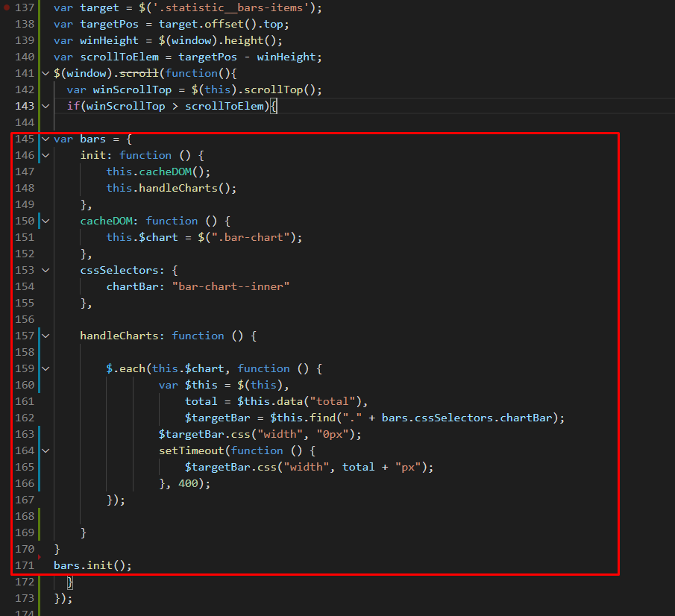Collapse the cssSelectors block at line 153
Viewport: 675px width, 616px height.
click(x=45, y=270)
